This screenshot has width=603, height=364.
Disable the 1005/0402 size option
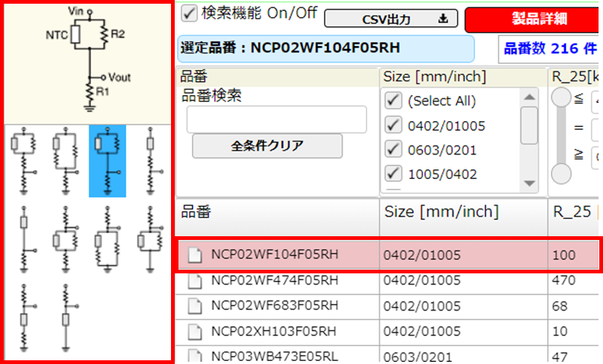tap(393, 175)
